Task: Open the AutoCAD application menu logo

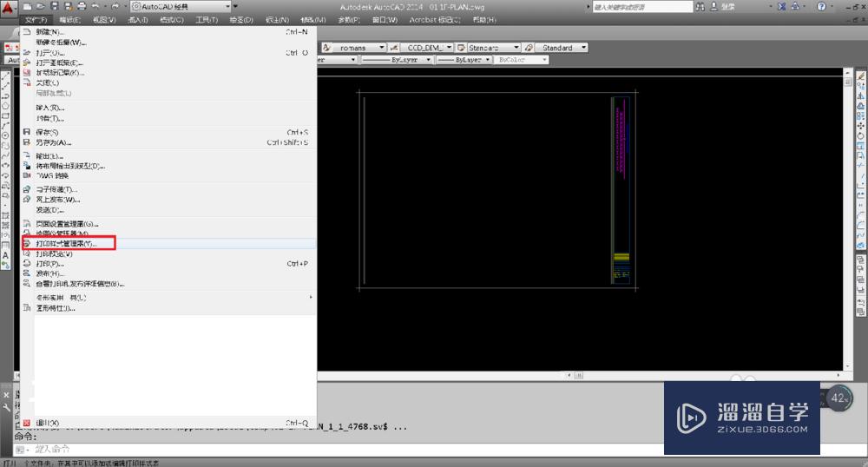Action: tap(8, 8)
